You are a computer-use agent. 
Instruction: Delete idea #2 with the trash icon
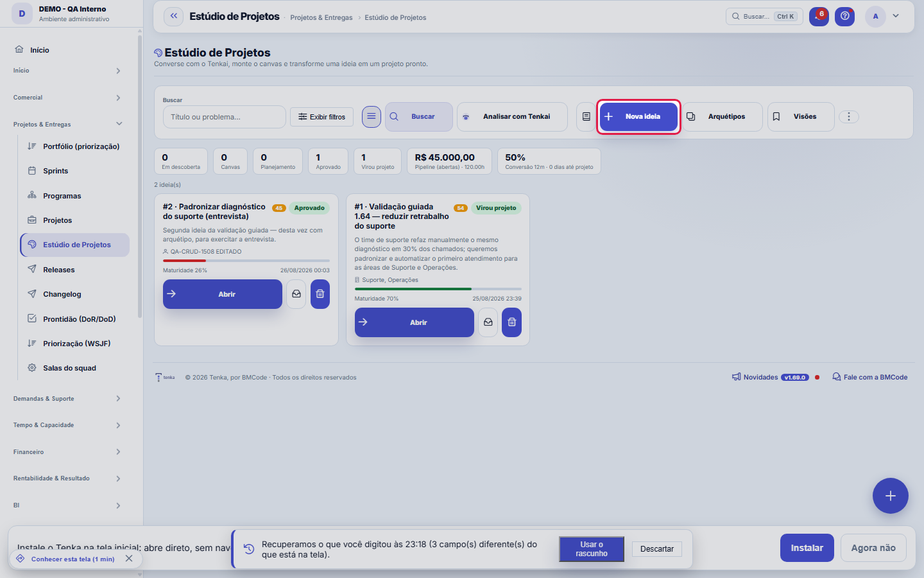tap(320, 294)
